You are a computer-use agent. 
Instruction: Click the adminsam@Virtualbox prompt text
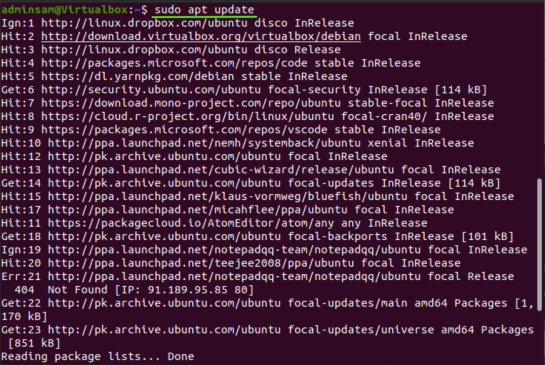click(64, 9)
